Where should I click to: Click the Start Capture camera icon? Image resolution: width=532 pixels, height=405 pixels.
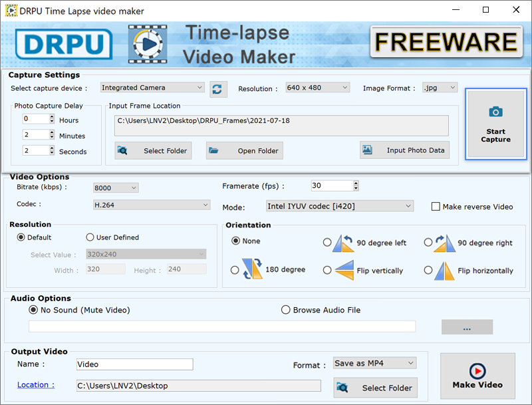coord(495,112)
